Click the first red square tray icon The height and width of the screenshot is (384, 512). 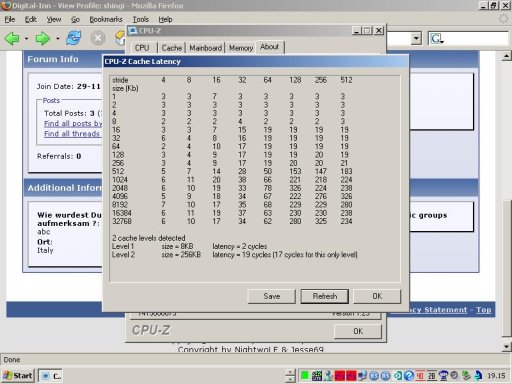coord(340,376)
